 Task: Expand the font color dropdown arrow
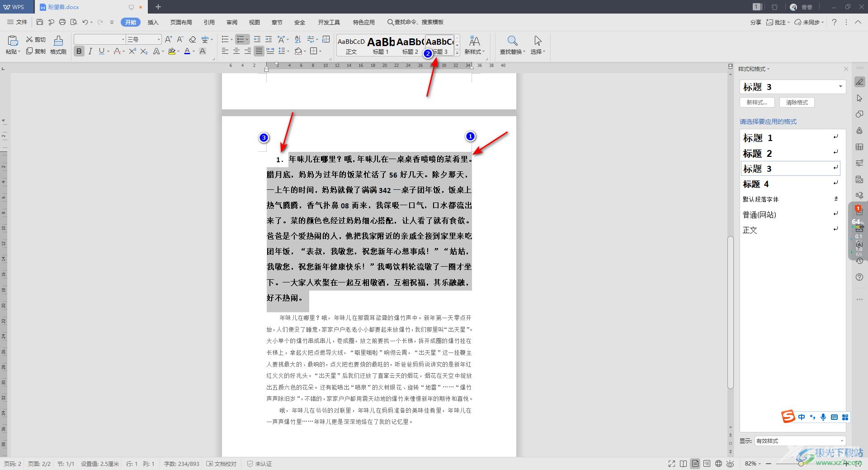pos(193,52)
